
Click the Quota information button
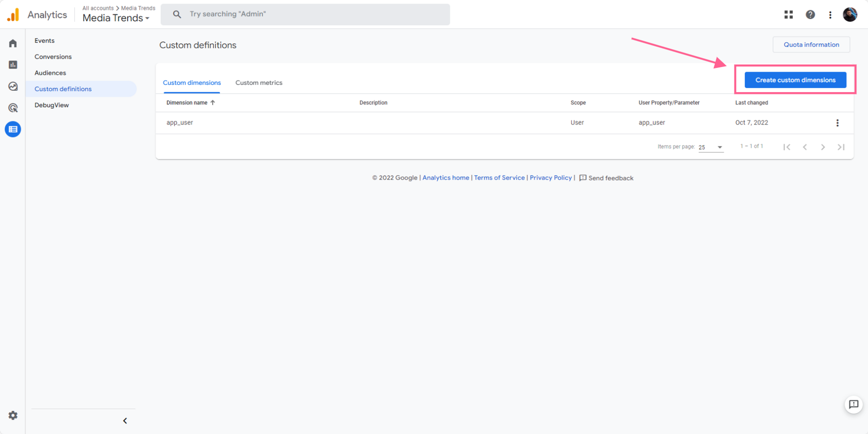(x=811, y=45)
